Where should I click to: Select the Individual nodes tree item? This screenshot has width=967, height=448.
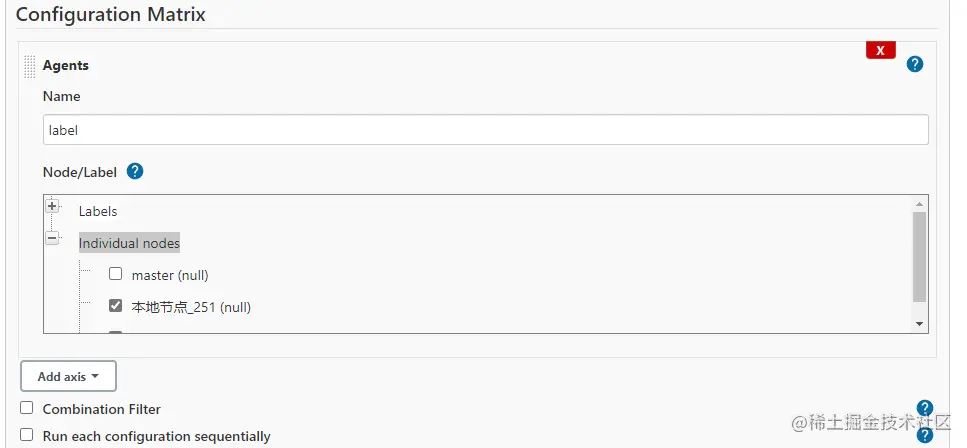[129, 243]
